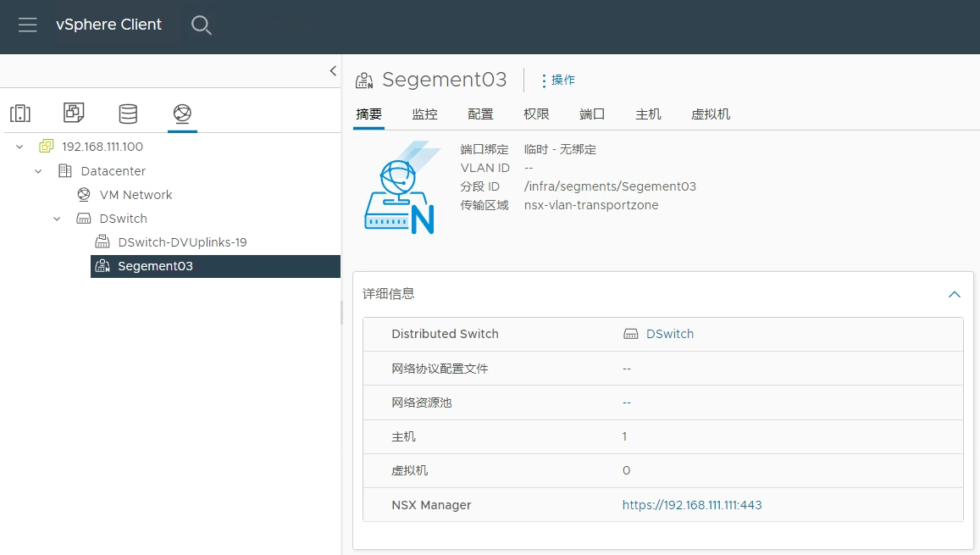Follow the DSwitch link in details
980x555 pixels.
[669, 334]
